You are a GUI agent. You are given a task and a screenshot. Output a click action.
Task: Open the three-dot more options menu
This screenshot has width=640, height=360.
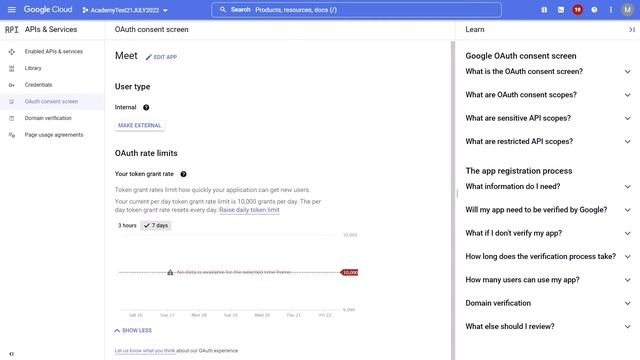[611, 10]
